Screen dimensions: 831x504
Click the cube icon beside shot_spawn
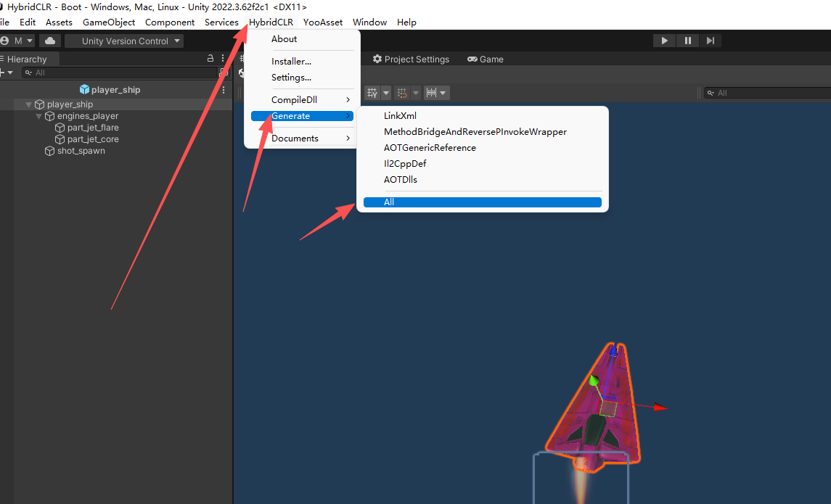50,151
